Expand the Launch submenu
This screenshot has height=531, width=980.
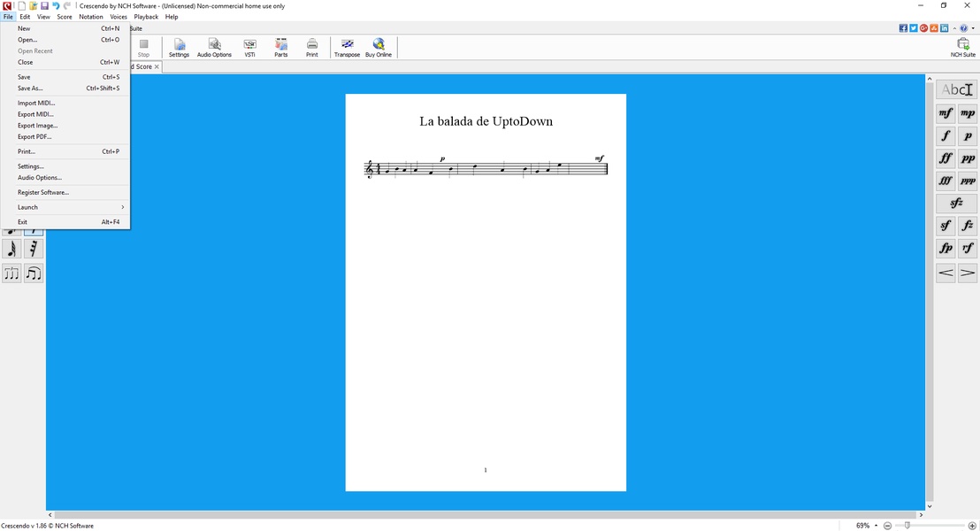pyautogui.click(x=65, y=207)
